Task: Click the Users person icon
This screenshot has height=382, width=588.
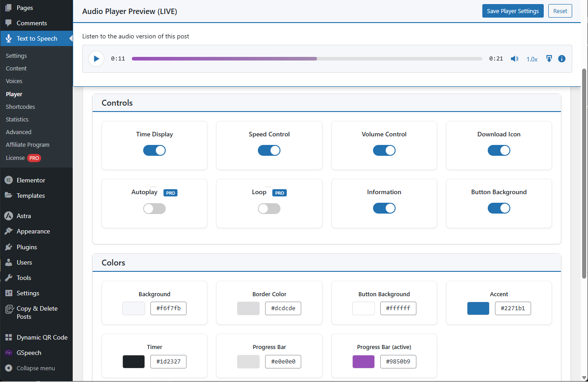Action: 9,262
